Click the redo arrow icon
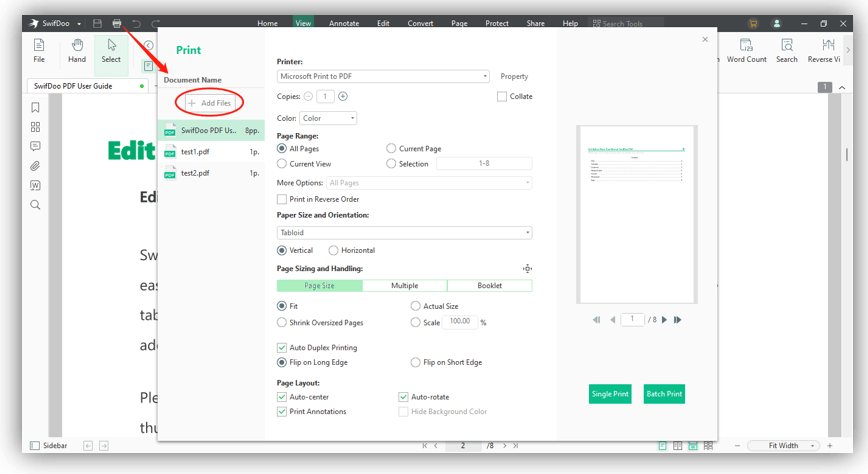This screenshot has width=868, height=474. (x=156, y=23)
